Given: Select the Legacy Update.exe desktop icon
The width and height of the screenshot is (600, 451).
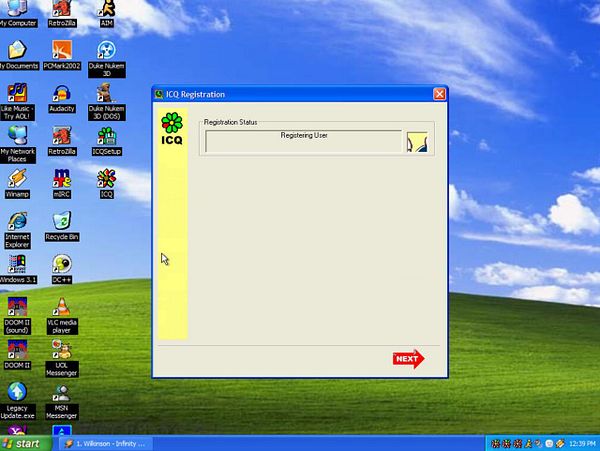Looking at the screenshot, I should point(17,401).
